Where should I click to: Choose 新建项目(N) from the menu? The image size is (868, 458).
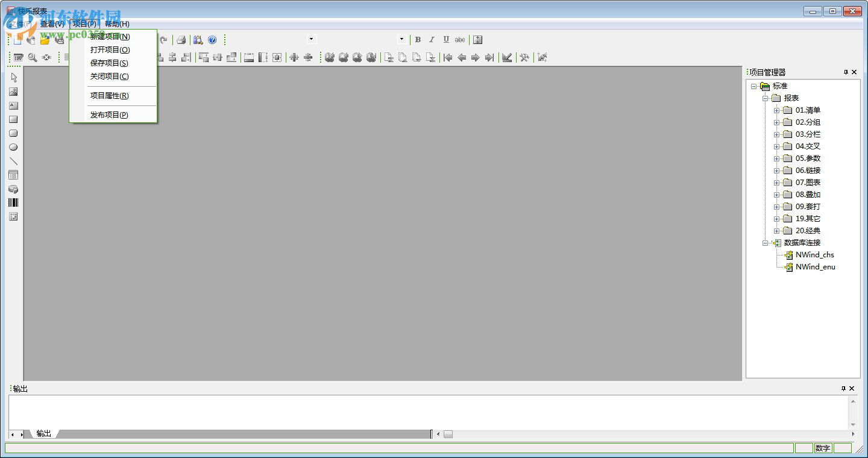pyautogui.click(x=113, y=37)
